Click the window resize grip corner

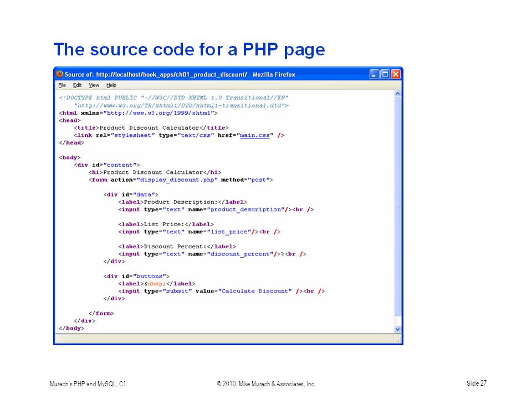tap(398, 340)
